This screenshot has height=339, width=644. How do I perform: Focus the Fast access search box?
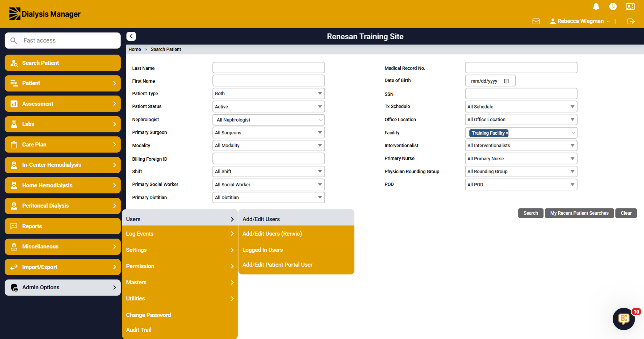point(63,41)
